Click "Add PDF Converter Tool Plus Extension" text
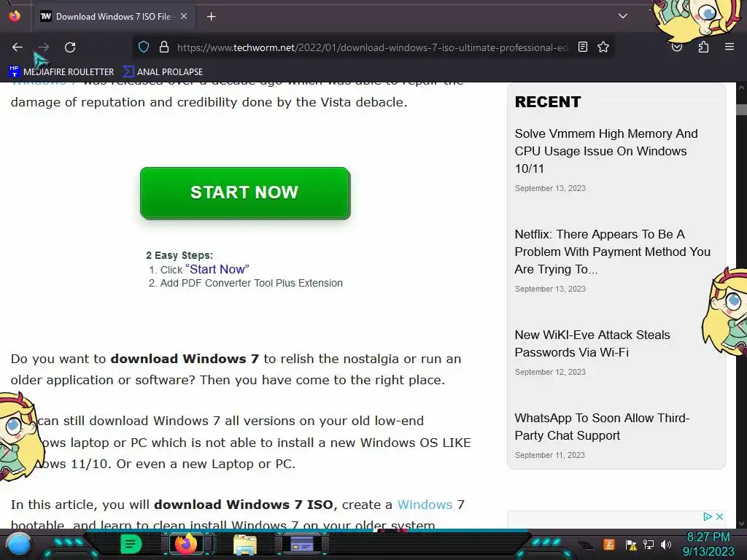Viewport: 747px width, 560px height. (252, 283)
